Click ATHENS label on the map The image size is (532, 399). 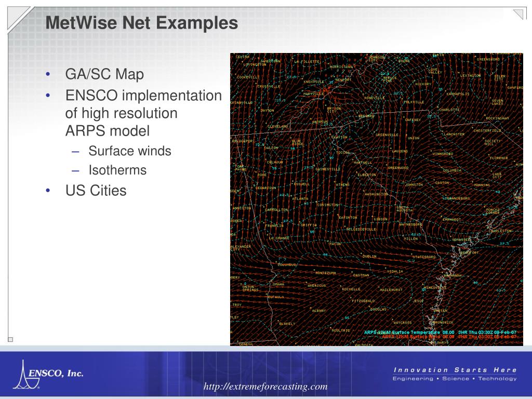pos(343,184)
